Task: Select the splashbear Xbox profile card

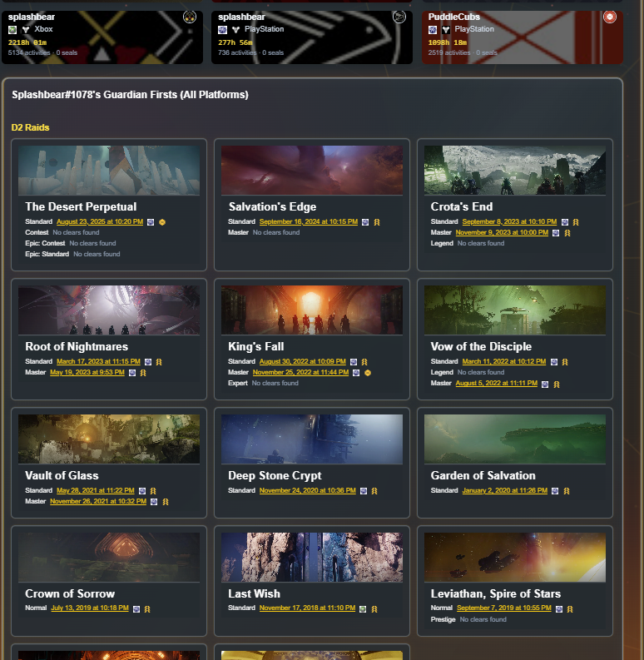Action: click(102, 37)
